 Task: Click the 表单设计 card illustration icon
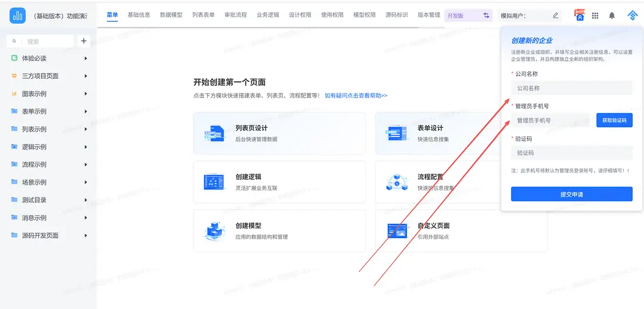pyautogui.click(x=396, y=133)
